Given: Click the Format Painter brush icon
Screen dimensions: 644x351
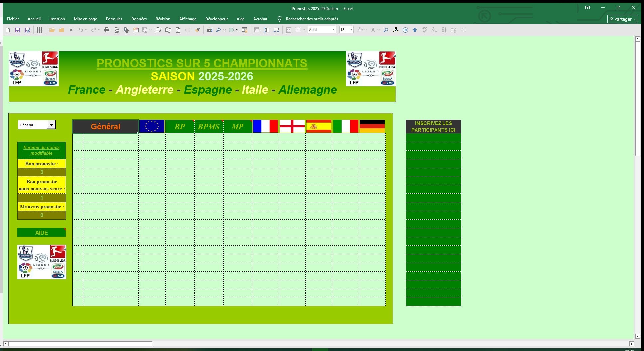Looking at the screenshot, I should [x=198, y=30].
